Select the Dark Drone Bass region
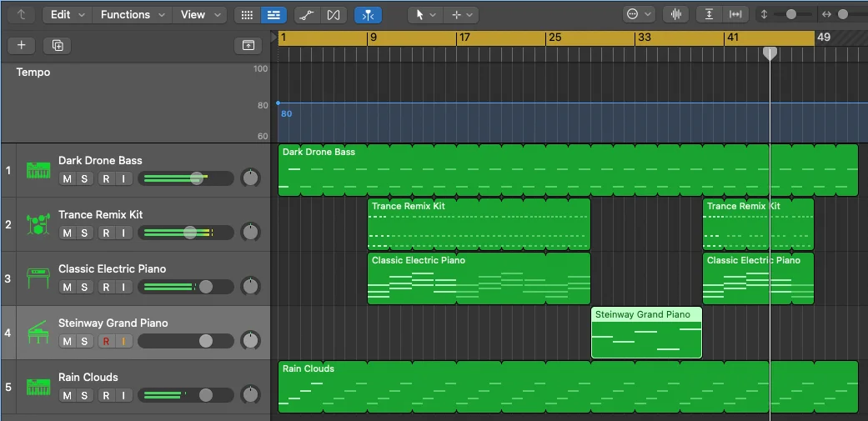Viewport: 868px width, 421px height. click(x=568, y=170)
